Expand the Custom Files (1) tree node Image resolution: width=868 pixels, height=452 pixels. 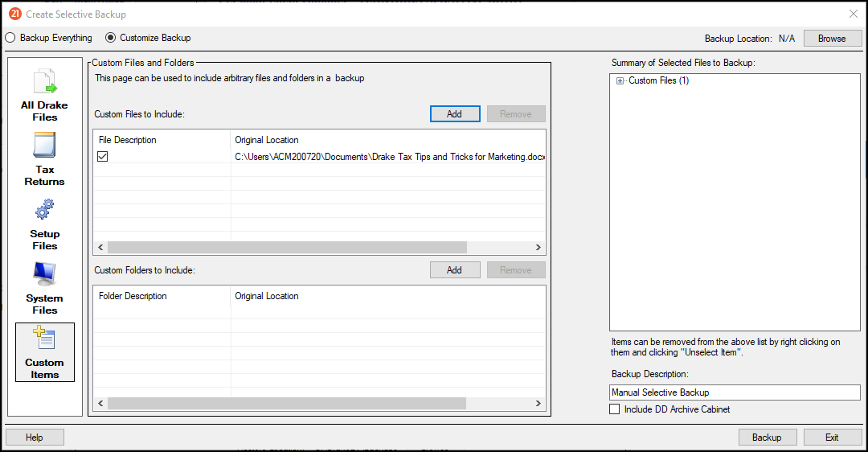[x=620, y=81]
